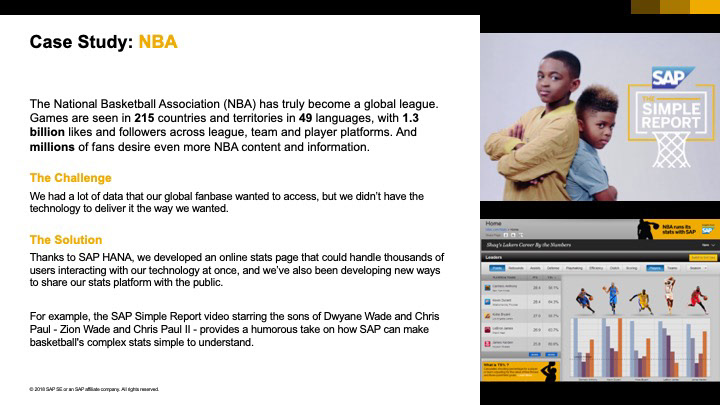
Task: Click the Carmelo Anthony team logo
Action: pos(487,288)
